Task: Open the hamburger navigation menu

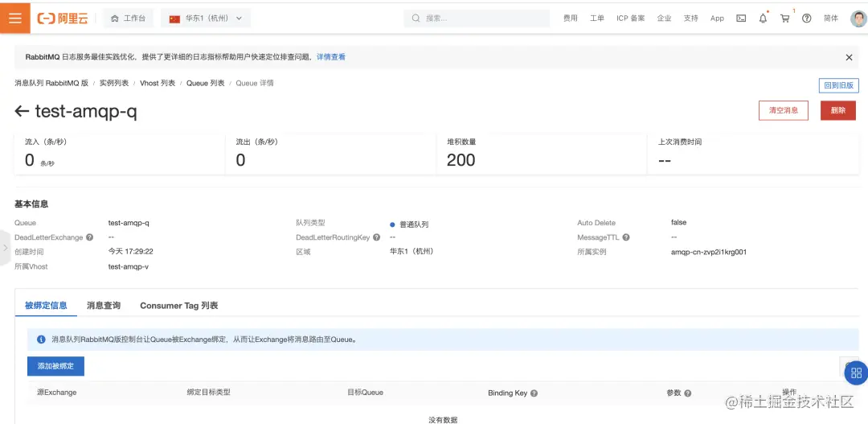Action: coord(15,19)
